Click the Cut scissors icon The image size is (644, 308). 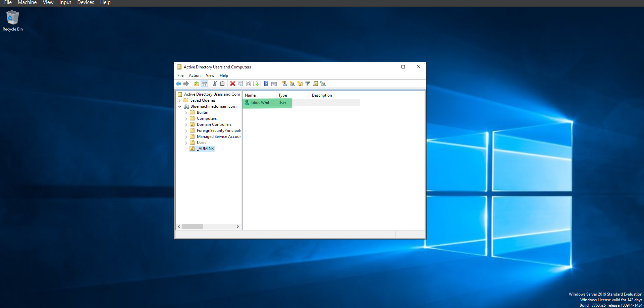[215, 84]
